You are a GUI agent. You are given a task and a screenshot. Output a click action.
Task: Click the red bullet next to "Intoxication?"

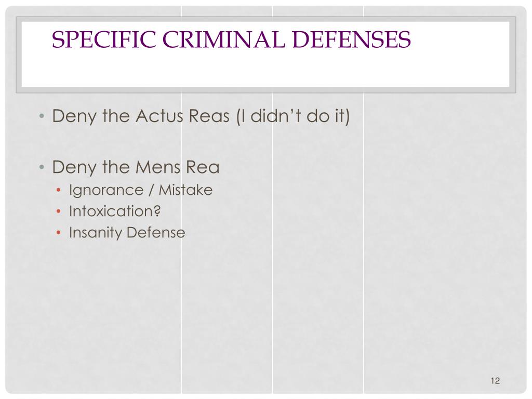[59, 211]
